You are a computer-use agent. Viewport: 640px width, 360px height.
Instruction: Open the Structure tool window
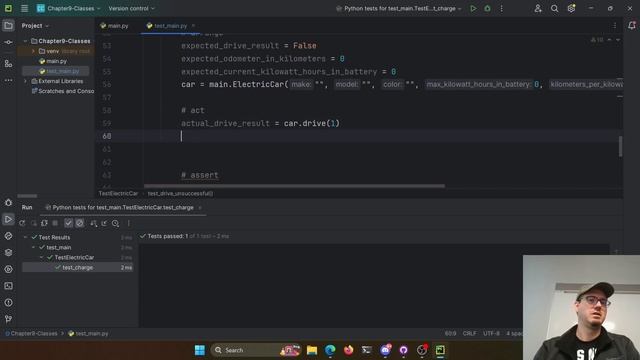(x=8, y=64)
